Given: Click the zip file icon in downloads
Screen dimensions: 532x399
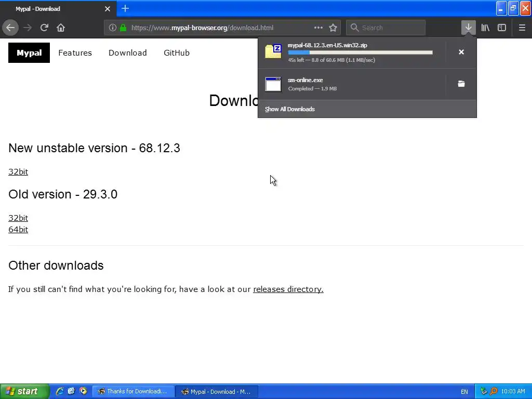Looking at the screenshot, I should point(273,51).
